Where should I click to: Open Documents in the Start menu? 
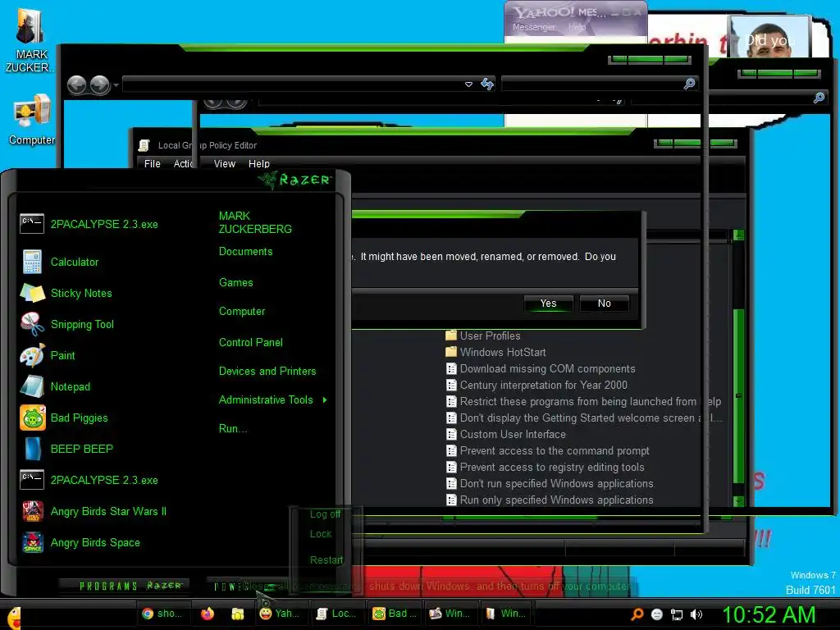(x=246, y=251)
